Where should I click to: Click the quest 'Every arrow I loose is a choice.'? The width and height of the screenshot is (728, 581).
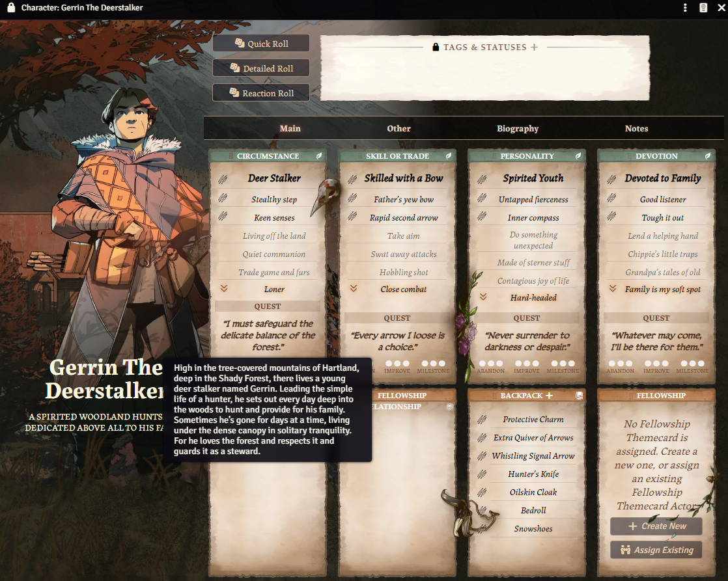(x=397, y=341)
